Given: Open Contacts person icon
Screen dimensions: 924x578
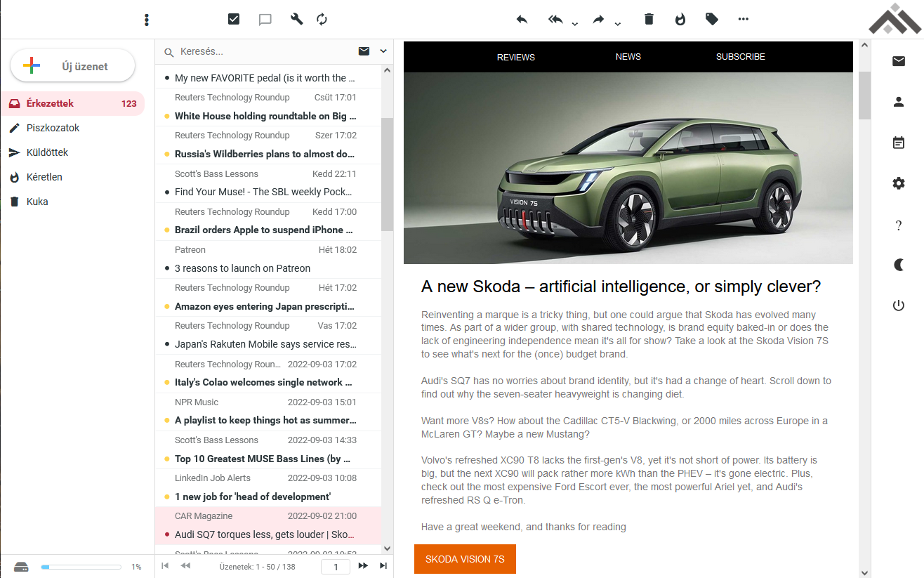Looking at the screenshot, I should coord(899,102).
